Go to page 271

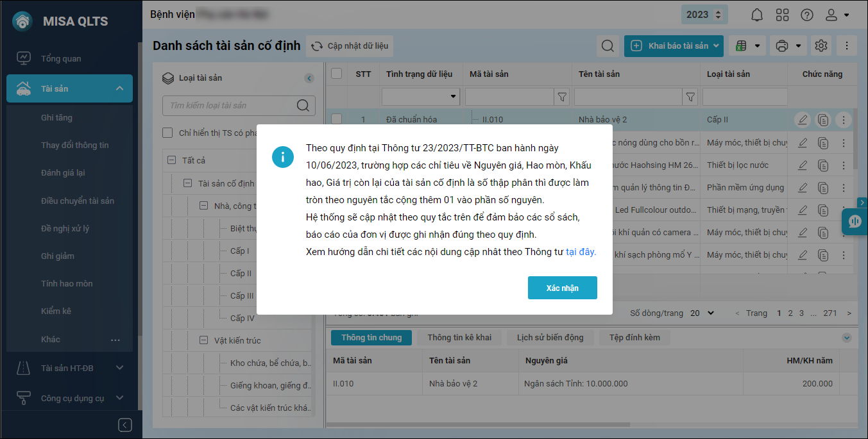[x=830, y=313]
